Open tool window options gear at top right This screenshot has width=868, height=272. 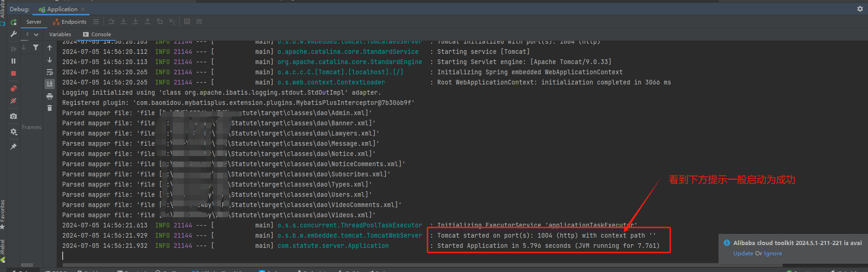860,9
